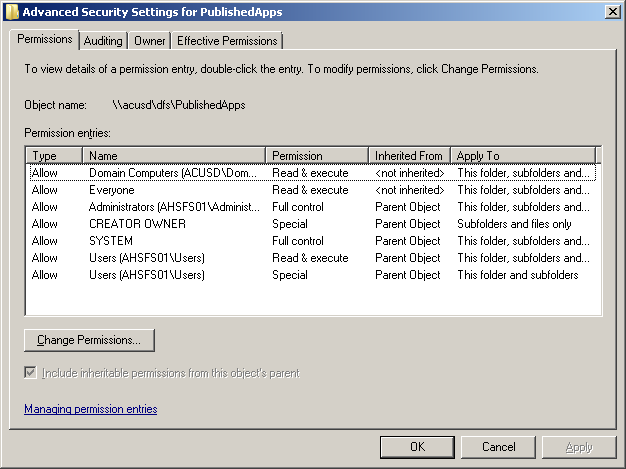
Task: Click Full control in the Administrators row
Action: (298, 207)
